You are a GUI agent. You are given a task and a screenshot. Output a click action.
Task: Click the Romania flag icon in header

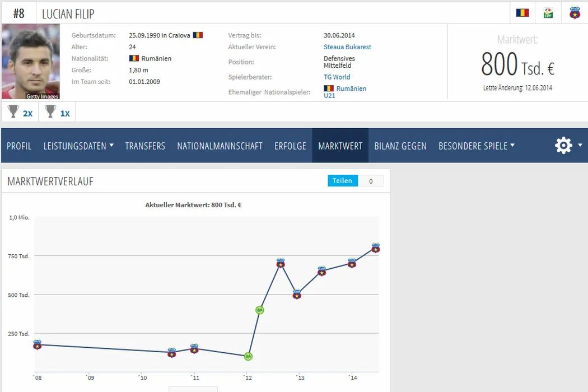(522, 13)
